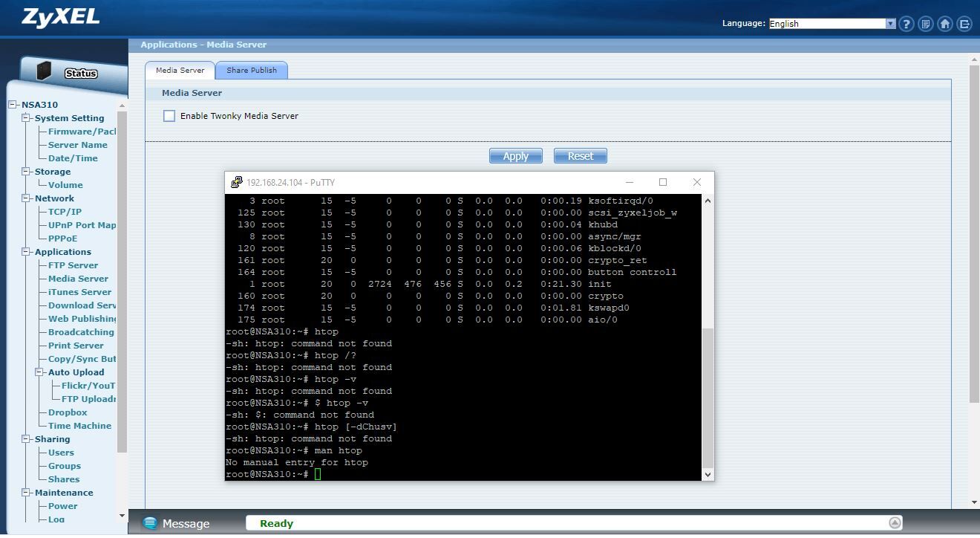The image size is (980, 538).
Task: Open PPPoE settings in sidebar
Action: coord(62,239)
